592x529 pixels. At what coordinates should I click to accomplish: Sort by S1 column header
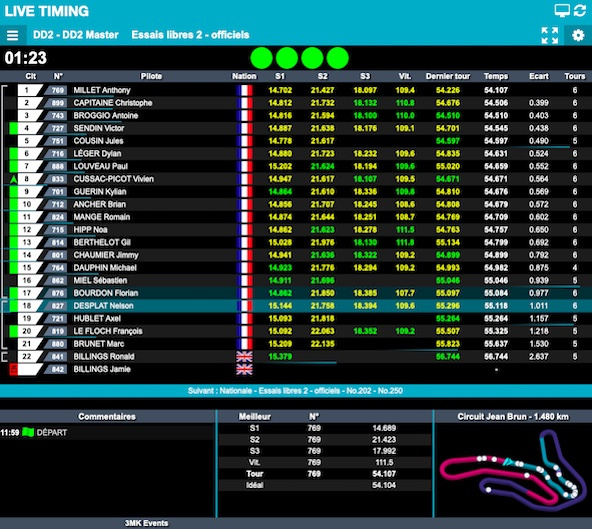(x=280, y=76)
